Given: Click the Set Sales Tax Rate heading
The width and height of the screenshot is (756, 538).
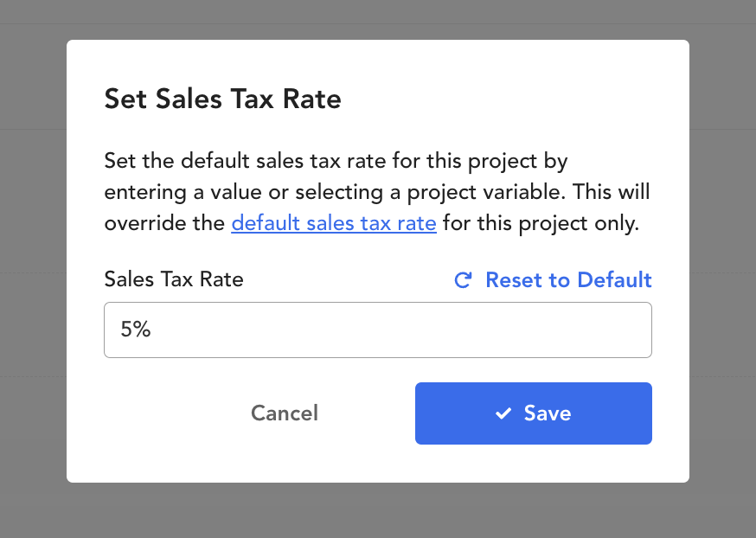Looking at the screenshot, I should click(223, 99).
